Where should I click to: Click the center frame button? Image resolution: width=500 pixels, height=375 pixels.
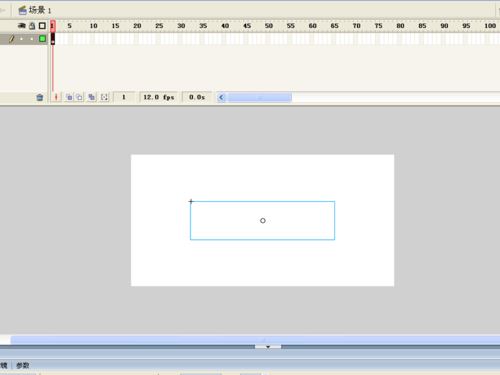pos(56,97)
